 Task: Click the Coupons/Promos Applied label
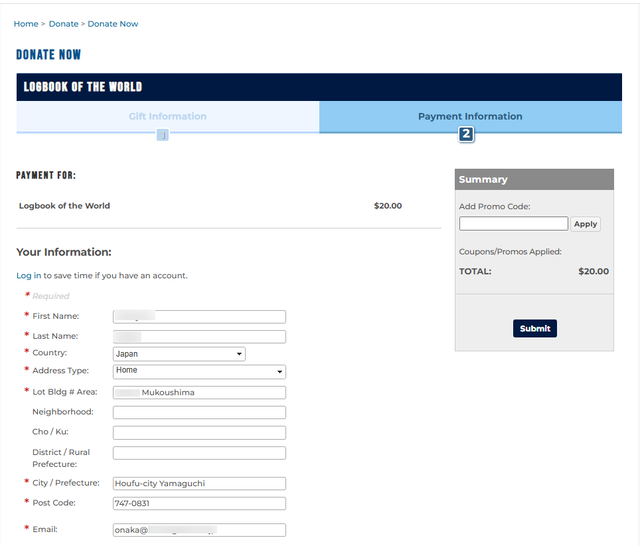510,252
